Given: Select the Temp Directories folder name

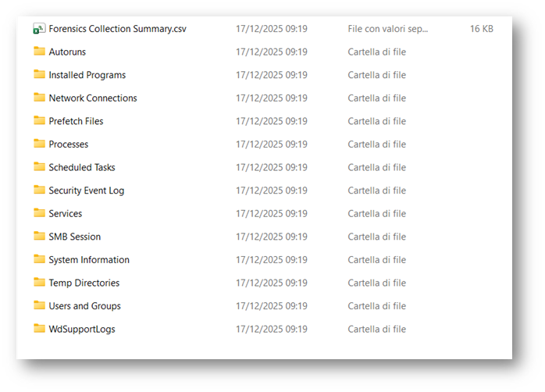Looking at the screenshot, I should pyautogui.click(x=84, y=283).
